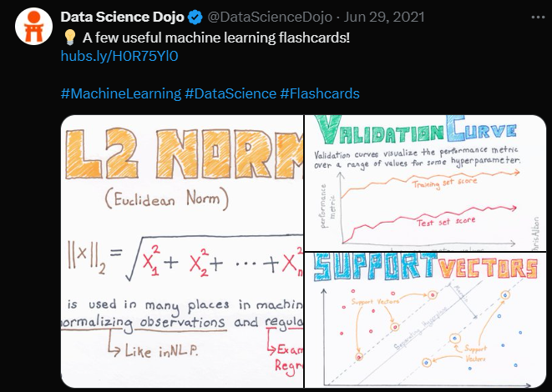This screenshot has width=552, height=392.
Task: Click the Training set score curve label
Action: [444, 183]
